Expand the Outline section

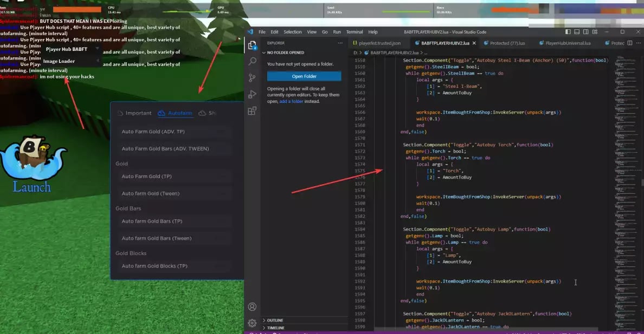point(275,320)
